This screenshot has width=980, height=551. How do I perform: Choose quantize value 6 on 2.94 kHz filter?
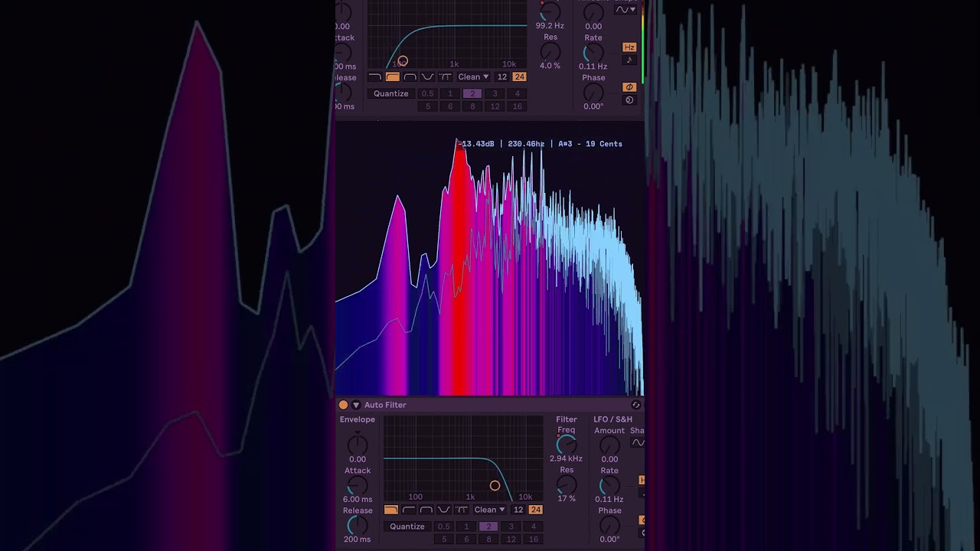[x=466, y=539]
